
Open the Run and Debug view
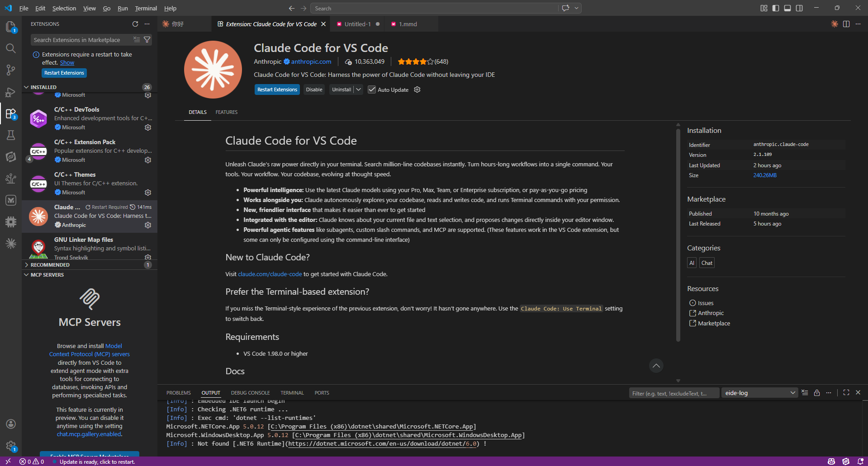click(11, 92)
